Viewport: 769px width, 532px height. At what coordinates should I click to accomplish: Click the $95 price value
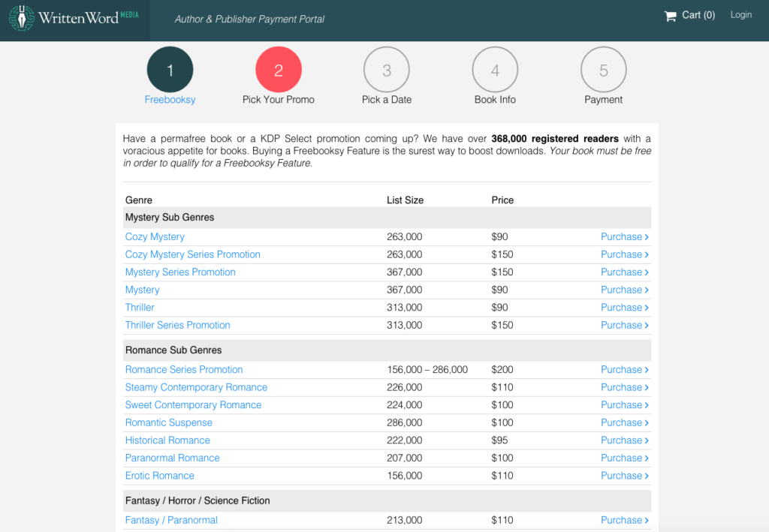tap(499, 440)
